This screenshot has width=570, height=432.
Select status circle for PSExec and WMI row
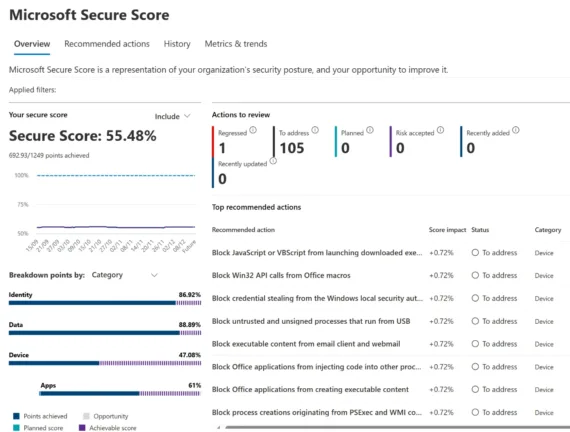point(475,412)
